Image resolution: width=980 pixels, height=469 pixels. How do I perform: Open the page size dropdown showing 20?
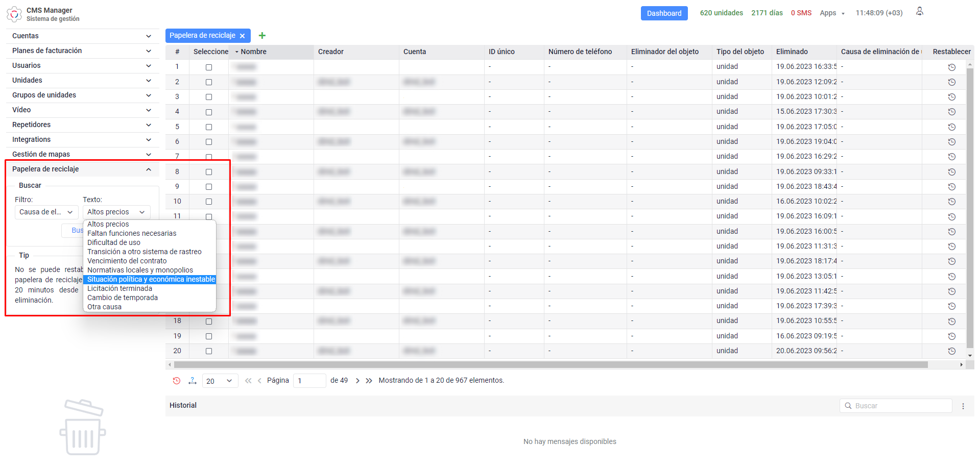[220, 381]
